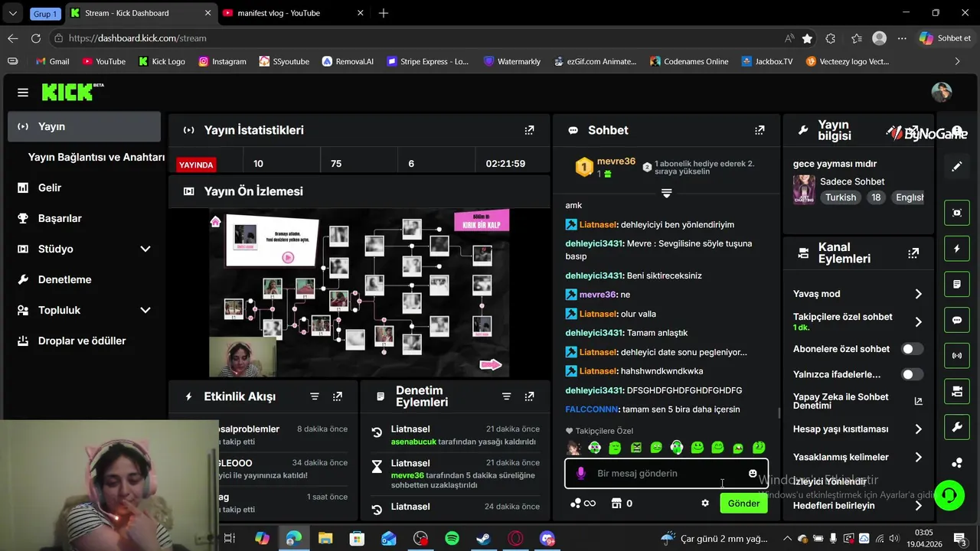Open Codenames Online bookmark
Screen dimensions: 980x551
[x=689, y=61]
